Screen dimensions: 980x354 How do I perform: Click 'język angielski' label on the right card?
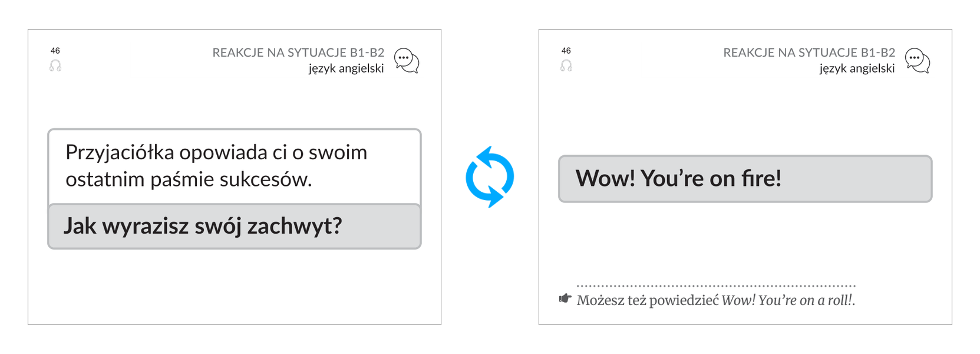pyautogui.click(x=857, y=68)
